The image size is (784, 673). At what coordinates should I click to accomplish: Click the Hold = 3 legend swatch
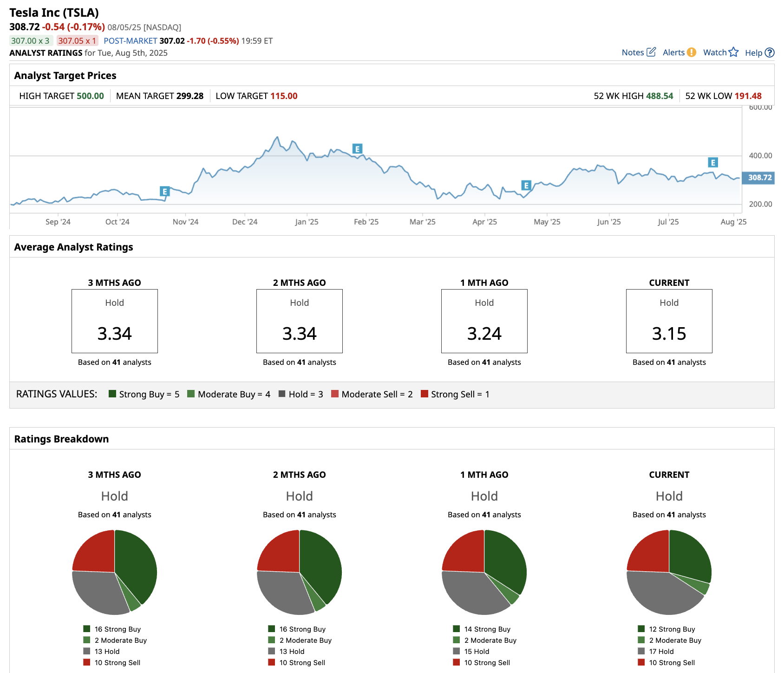pyautogui.click(x=282, y=394)
